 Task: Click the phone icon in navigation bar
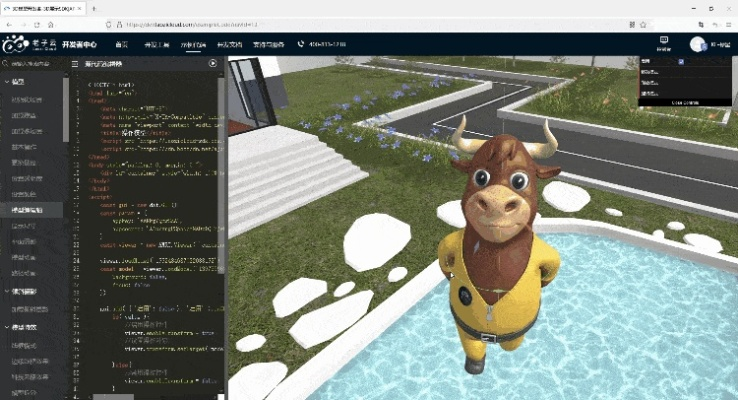coord(301,44)
